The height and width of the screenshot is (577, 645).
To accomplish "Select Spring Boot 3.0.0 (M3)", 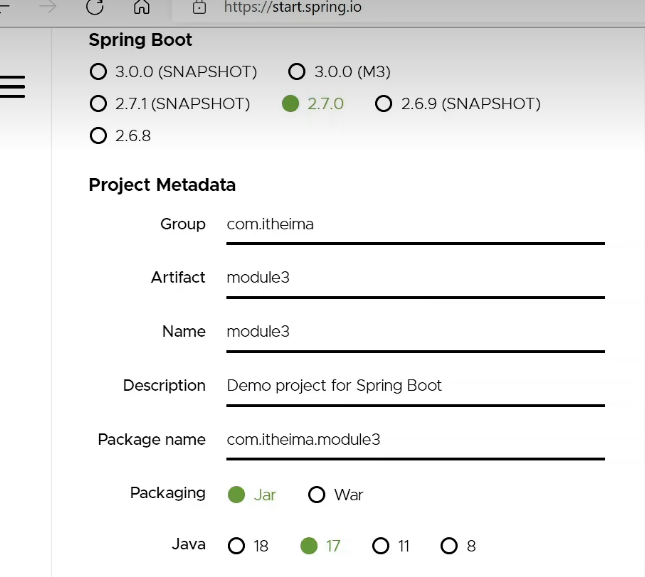I will [339, 72].
